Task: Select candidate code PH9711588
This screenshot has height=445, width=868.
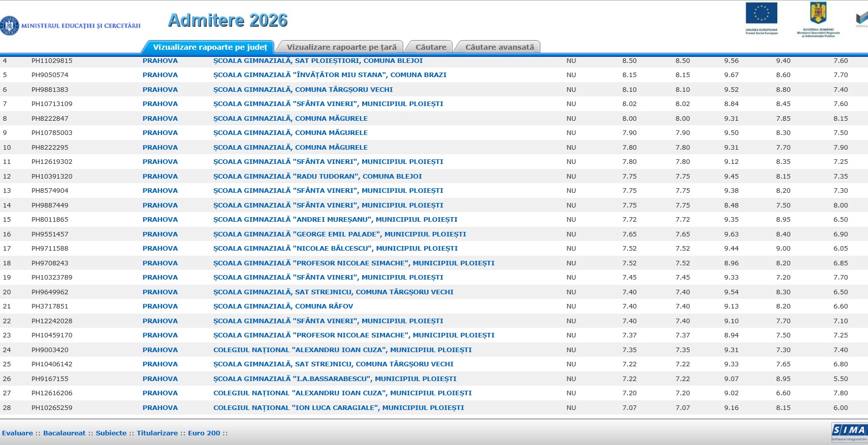Action: coord(50,248)
